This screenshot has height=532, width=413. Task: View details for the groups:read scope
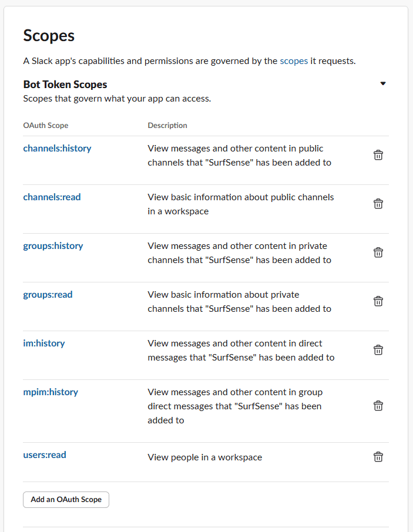(48, 295)
